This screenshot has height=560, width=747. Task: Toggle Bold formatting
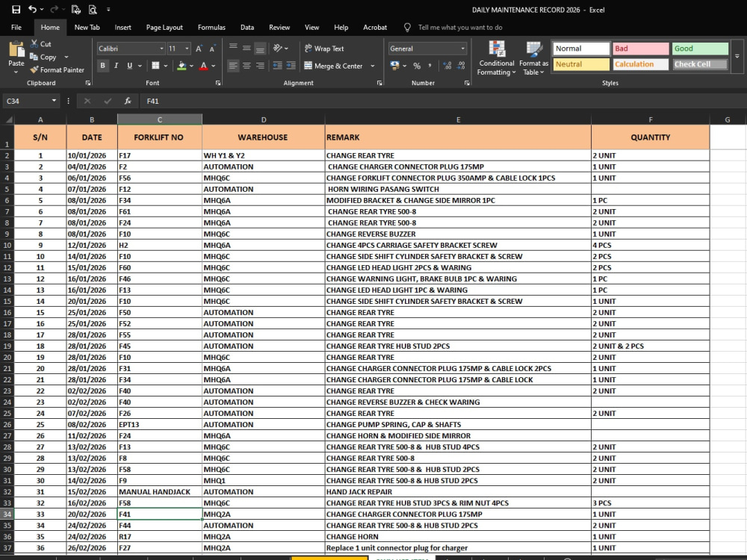coord(102,66)
